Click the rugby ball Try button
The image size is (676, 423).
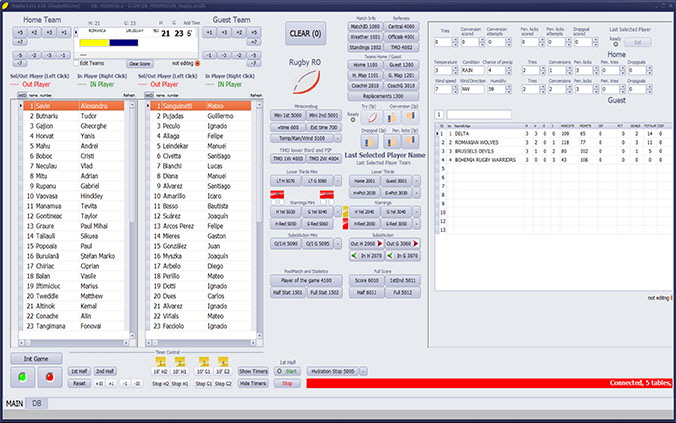click(x=372, y=117)
